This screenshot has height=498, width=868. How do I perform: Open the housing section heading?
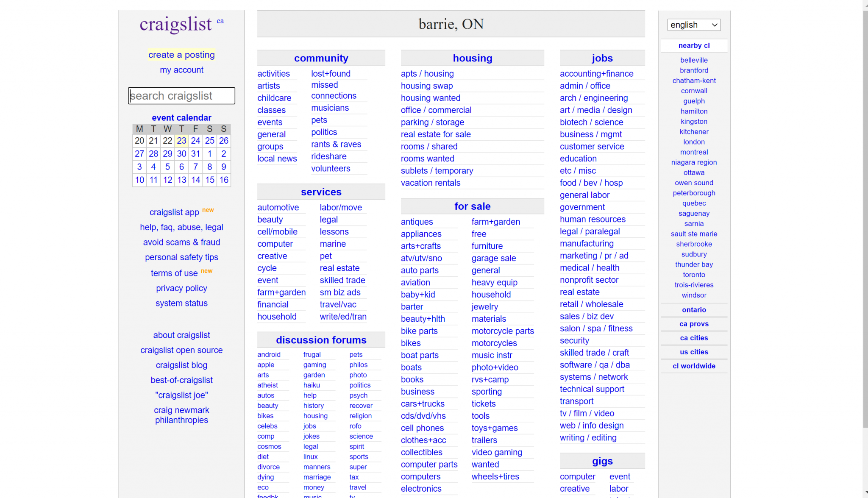click(x=472, y=58)
